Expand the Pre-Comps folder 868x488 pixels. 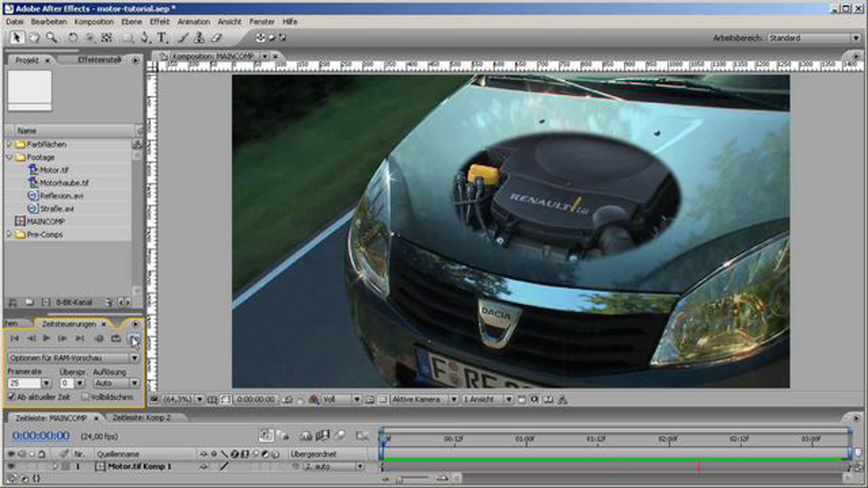pyautogui.click(x=9, y=235)
